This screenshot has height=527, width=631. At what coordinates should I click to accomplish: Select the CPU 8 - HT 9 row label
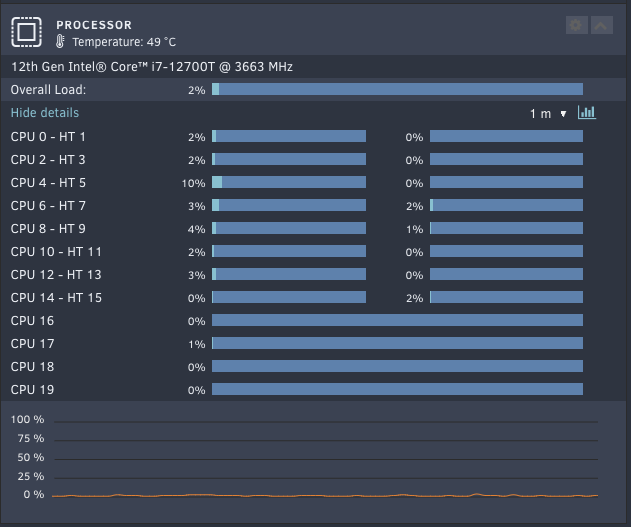coord(48,229)
